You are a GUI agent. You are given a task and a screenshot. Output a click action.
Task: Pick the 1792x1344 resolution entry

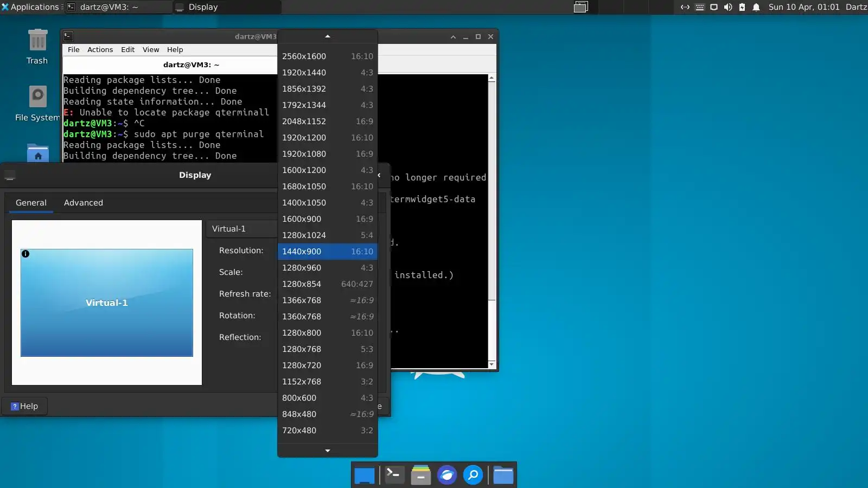(327, 105)
